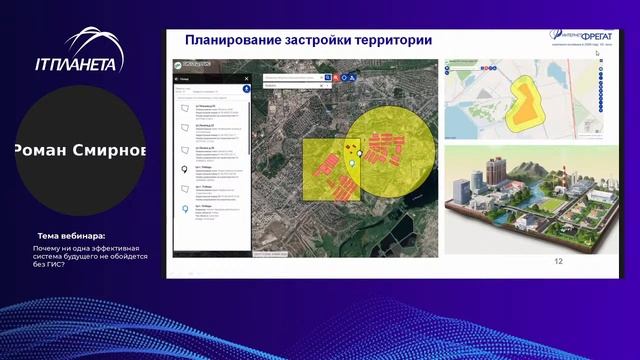This screenshot has width=640, height=360.
Task: Click the red tool icon next to the search button
Action: pos(336,78)
